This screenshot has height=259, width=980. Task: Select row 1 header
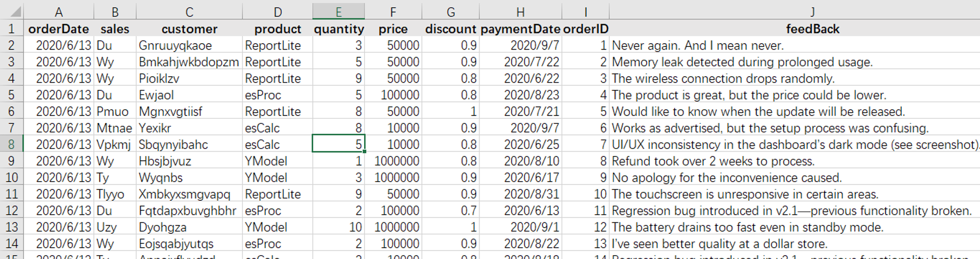tap(11, 29)
